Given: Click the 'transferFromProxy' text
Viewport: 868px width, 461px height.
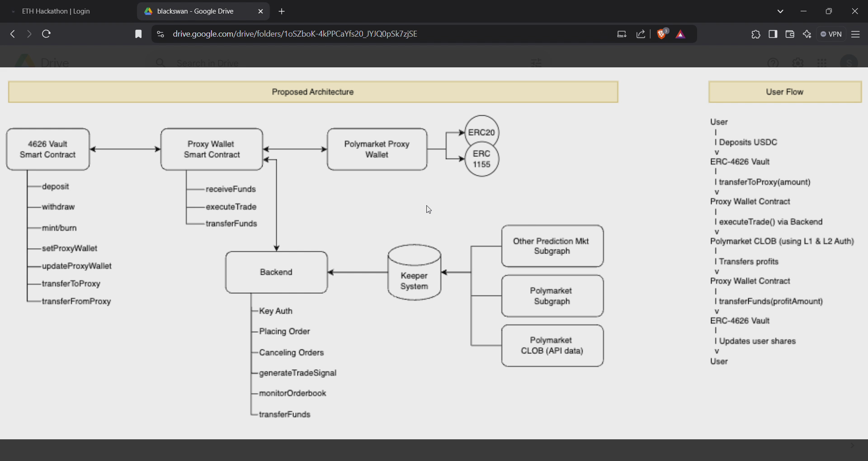Looking at the screenshot, I should pyautogui.click(x=76, y=301).
